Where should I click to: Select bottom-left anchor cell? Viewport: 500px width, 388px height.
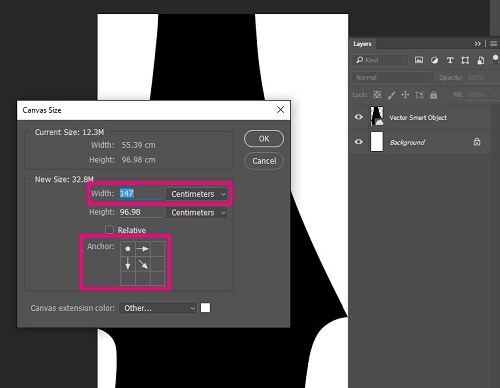point(128,278)
